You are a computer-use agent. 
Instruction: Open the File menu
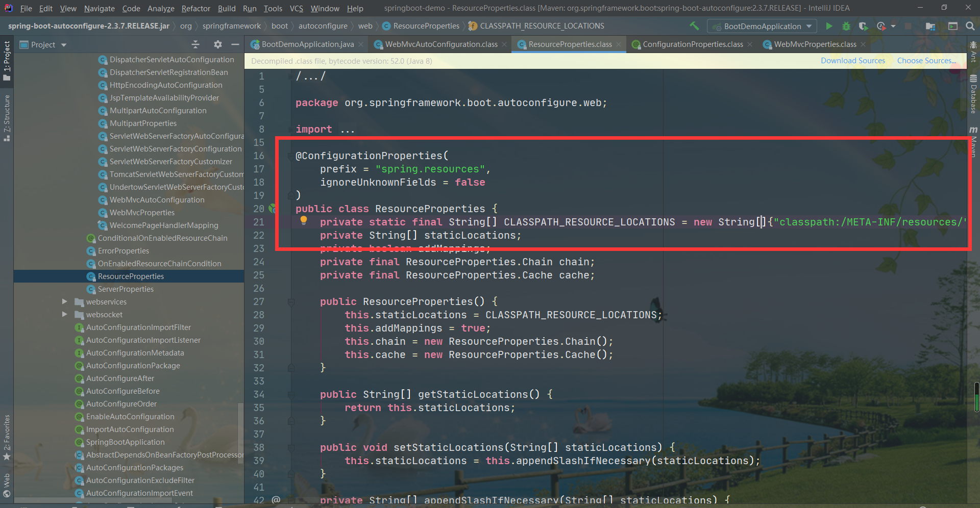(x=26, y=8)
